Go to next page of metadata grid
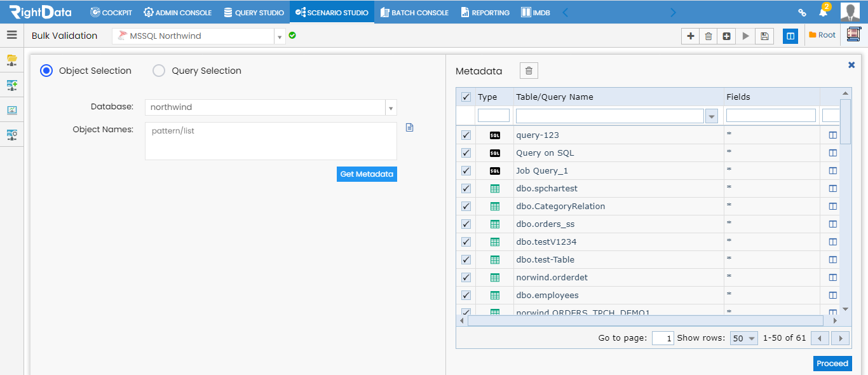This screenshot has height=375, width=868. [841, 338]
